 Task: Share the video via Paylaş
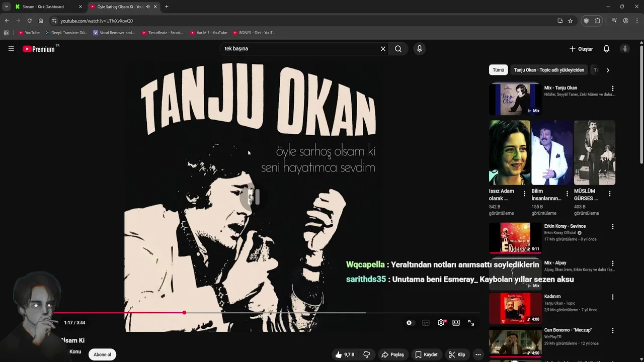point(392,354)
